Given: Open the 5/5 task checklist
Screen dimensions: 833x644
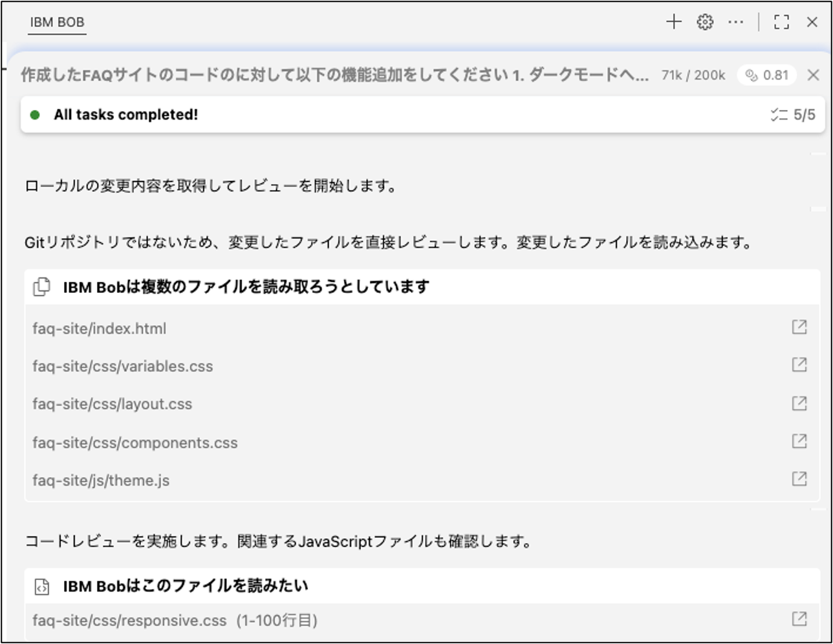Looking at the screenshot, I should pyautogui.click(x=793, y=115).
